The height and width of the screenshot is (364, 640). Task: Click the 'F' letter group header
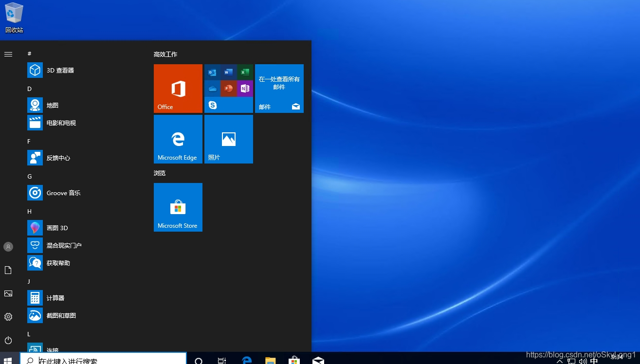pyautogui.click(x=29, y=141)
